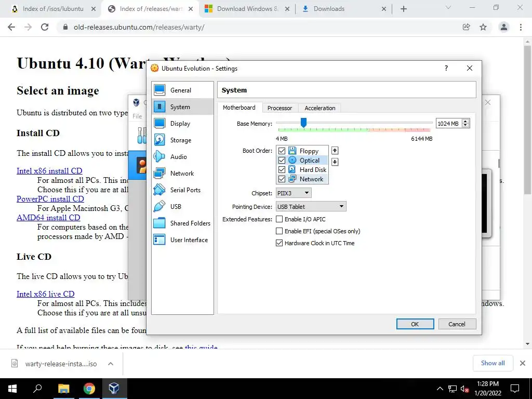The height and width of the screenshot is (399, 532).
Task: Open taskbar Search magnifier
Action: (x=37, y=389)
